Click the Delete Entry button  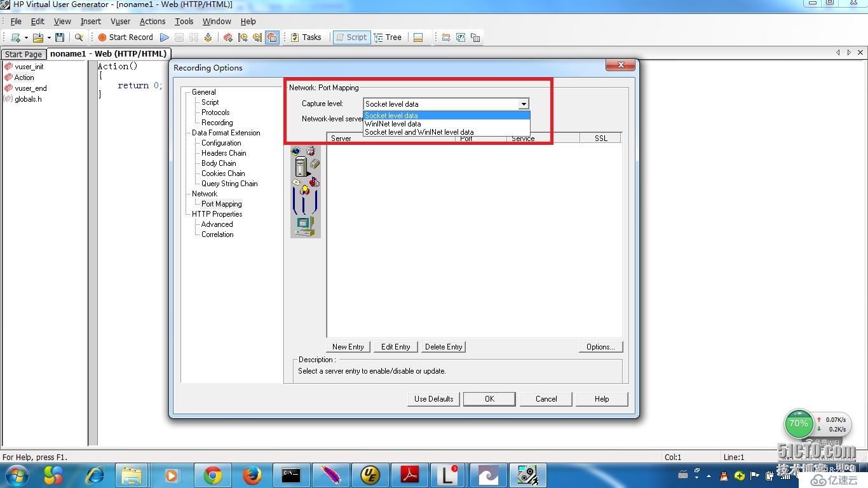pyautogui.click(x=444, y=347)
